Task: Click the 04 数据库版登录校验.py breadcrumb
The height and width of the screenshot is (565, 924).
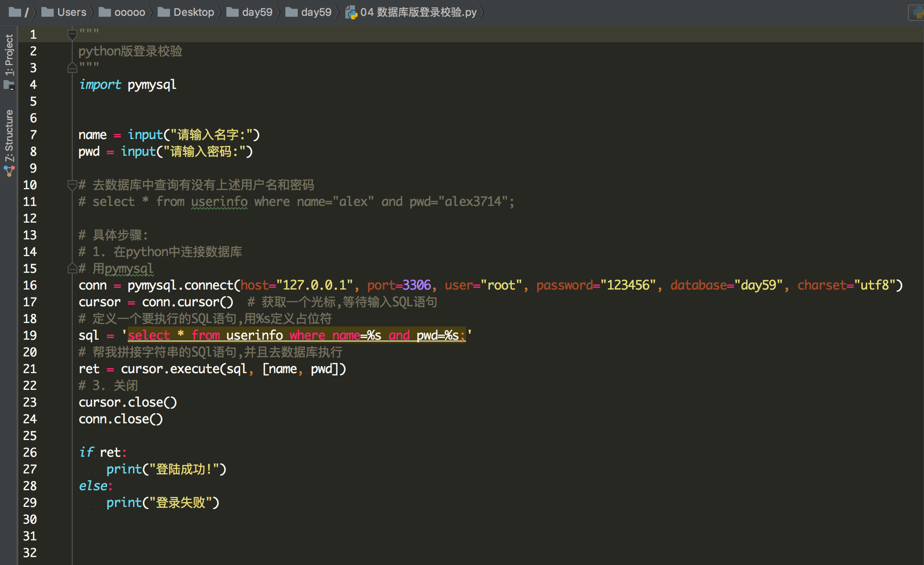Action: (x=418, y=12)
